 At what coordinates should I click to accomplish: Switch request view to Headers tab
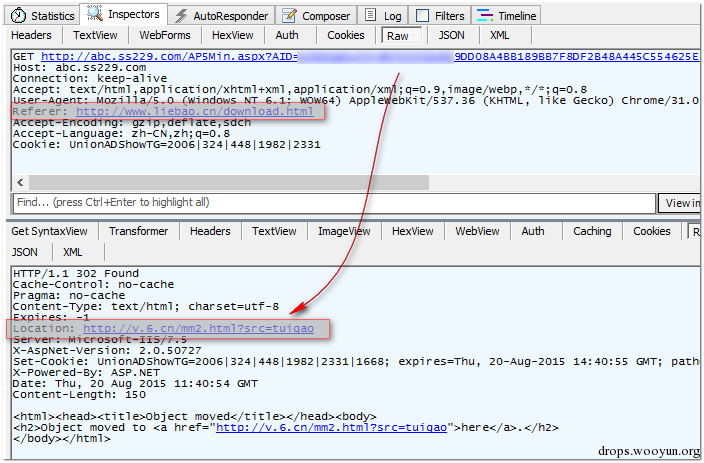(x=31, y=35)
